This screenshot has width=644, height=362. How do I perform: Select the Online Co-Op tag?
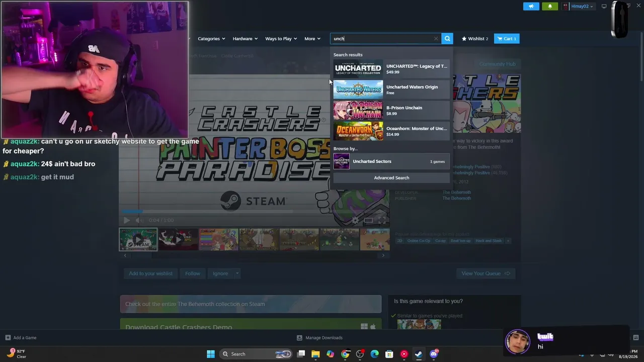pyautogui.click(x=419, y=241)
